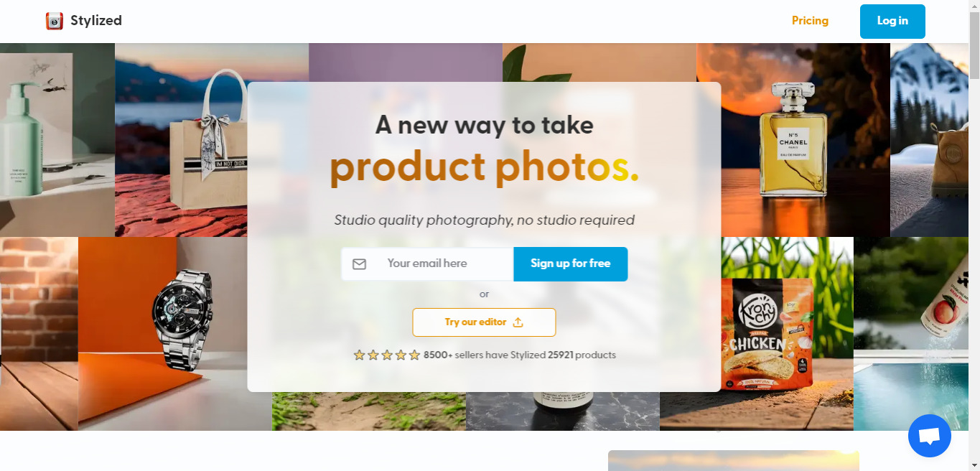Click the Stylized camera logo icon
980x471 pixels.
point(55,21)
